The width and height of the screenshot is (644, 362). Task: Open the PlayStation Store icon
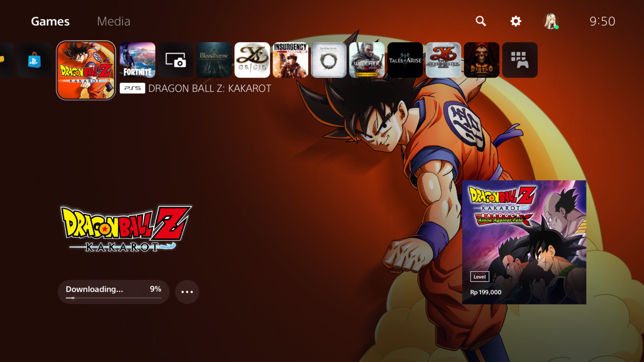pyautogui.click(x=35, y=60)
